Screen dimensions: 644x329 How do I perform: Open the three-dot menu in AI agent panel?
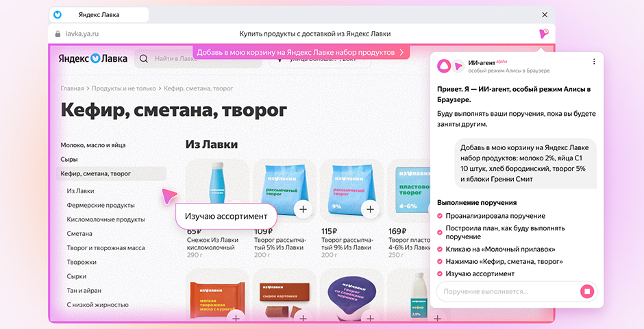click(594, 62)
